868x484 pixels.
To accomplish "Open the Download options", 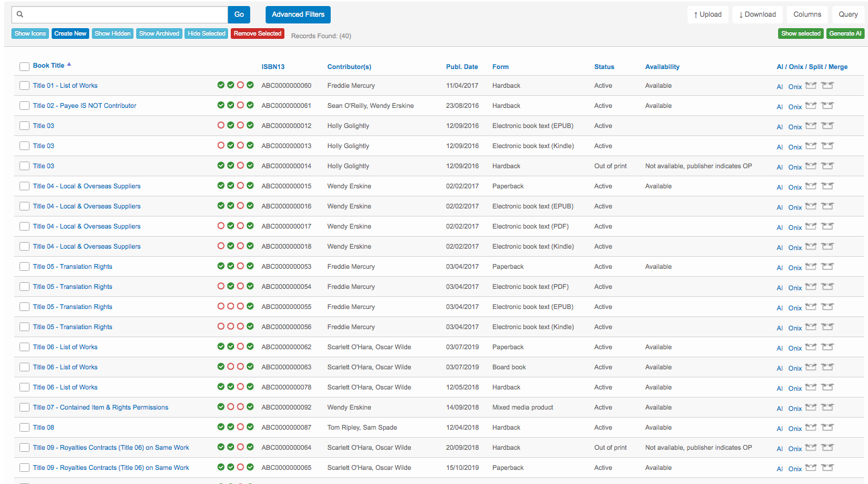I will (757, 14).
